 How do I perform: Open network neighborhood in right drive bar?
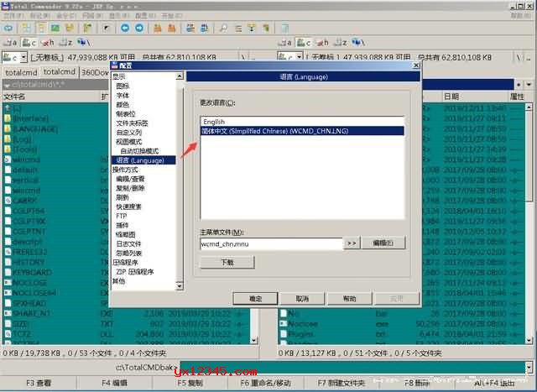[358, 43]
